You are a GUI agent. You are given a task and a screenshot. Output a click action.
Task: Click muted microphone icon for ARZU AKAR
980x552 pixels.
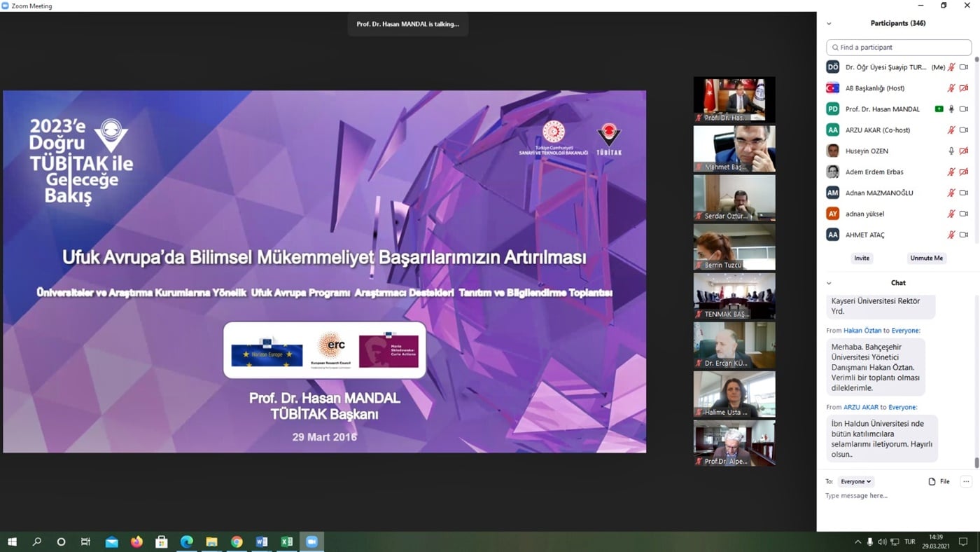[951, 130]
